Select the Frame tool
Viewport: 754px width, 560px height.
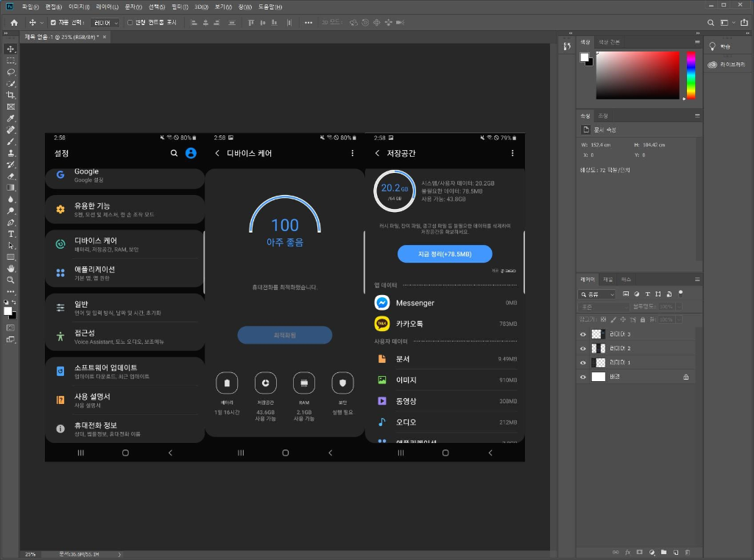click(x=10, y=107)
